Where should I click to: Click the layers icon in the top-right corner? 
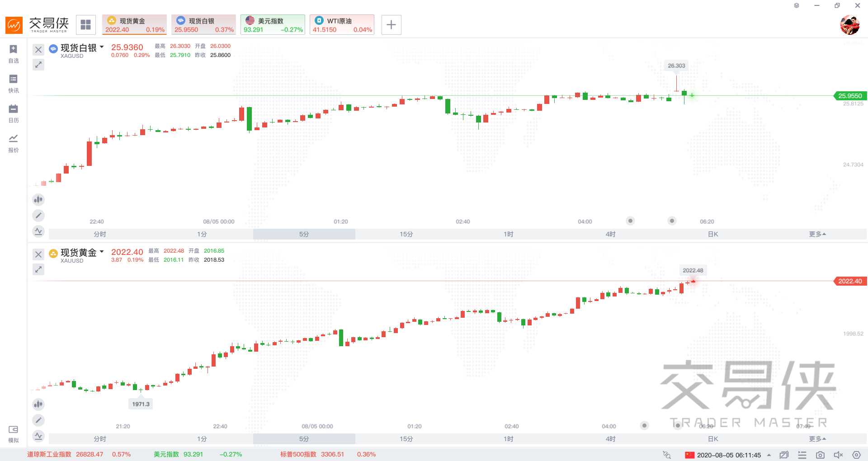point(797,5)
